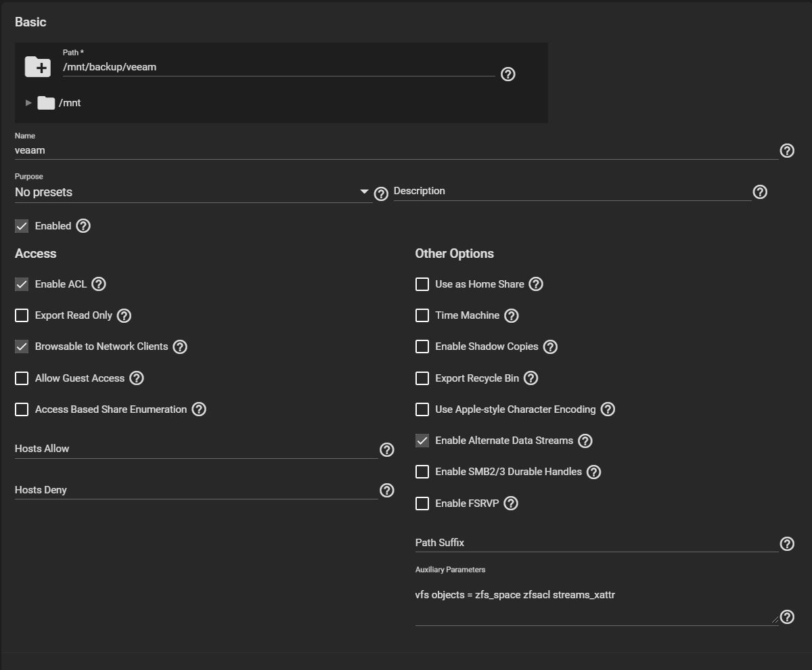This screenshot has height=670, width=812.
Task: Uncheck the Enabled checkbox
Action: (22, 226)
